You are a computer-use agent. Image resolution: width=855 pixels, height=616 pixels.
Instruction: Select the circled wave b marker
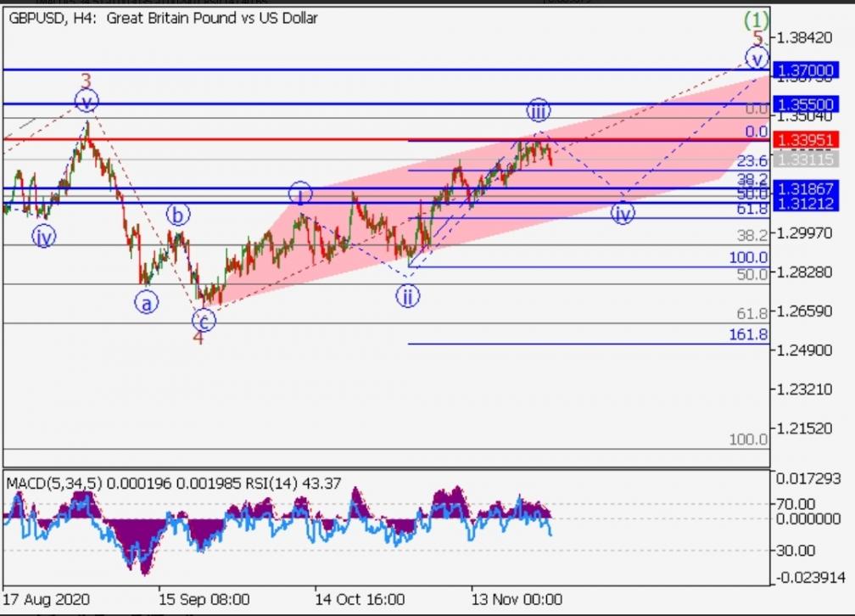[x=176, y=215]
